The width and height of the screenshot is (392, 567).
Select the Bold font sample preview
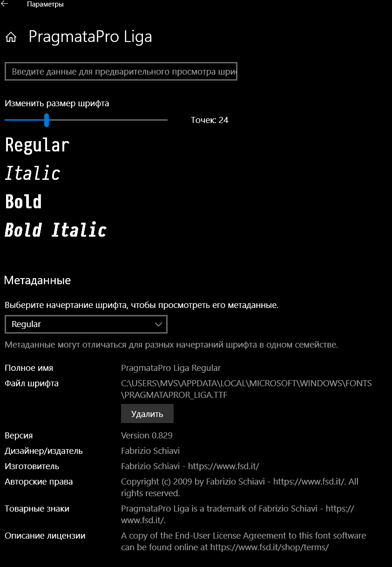[22, 201]
